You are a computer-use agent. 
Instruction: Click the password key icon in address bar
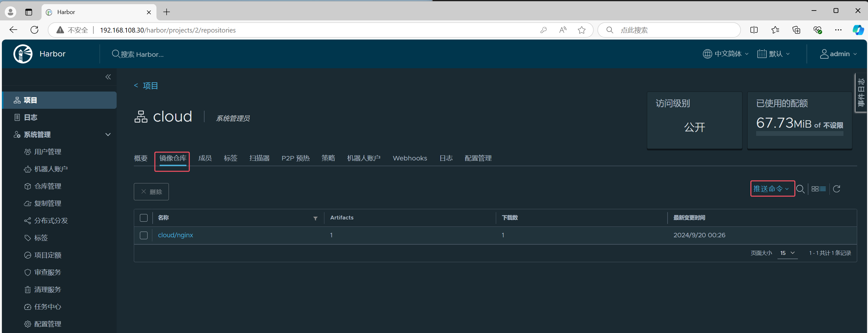click(544, 30)
